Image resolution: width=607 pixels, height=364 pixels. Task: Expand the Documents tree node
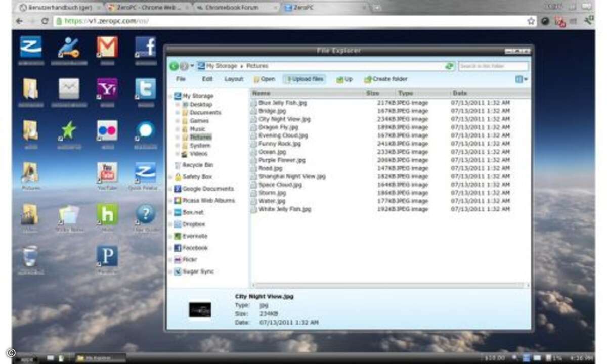[x=178, y=112]
